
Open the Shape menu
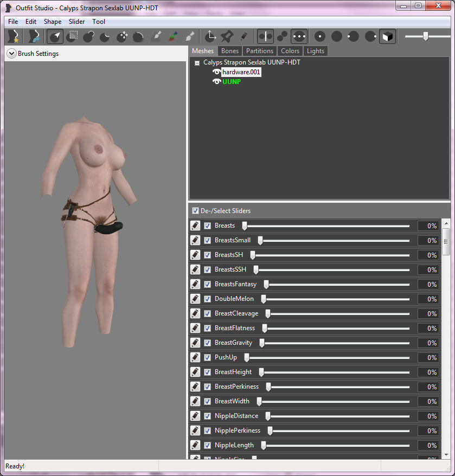click(x=53, y=22)
